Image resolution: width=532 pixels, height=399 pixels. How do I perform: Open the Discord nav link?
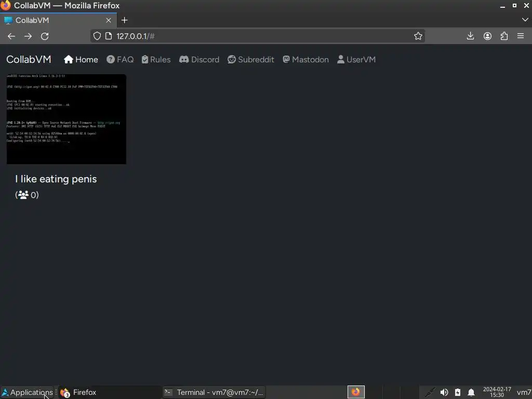click(x=199, y=59)
